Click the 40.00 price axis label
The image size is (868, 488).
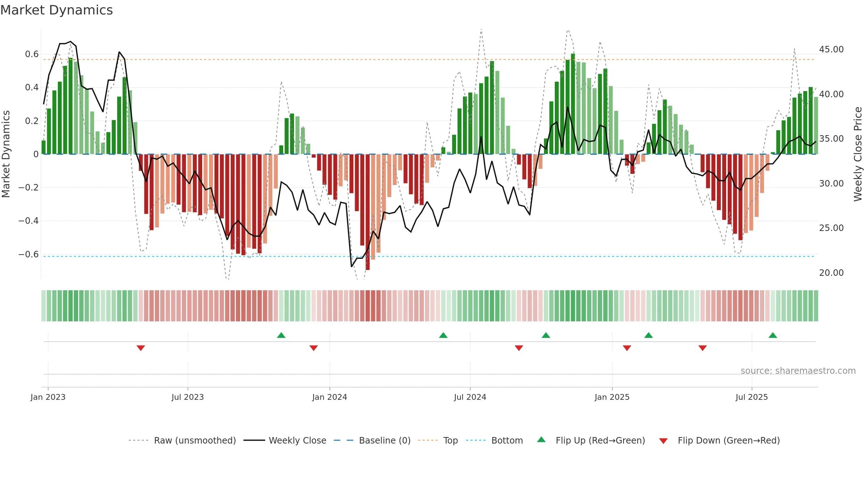tap(831, 94)
